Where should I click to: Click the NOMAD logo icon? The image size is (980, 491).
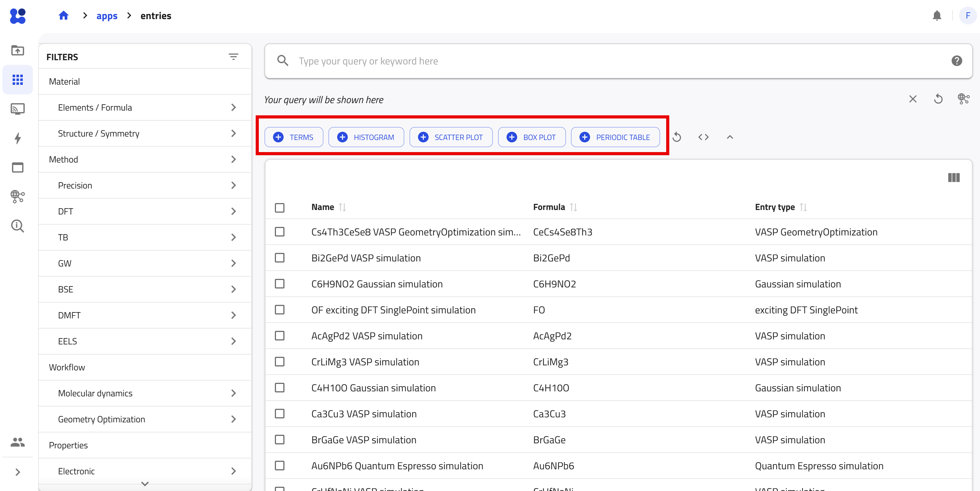18,16
